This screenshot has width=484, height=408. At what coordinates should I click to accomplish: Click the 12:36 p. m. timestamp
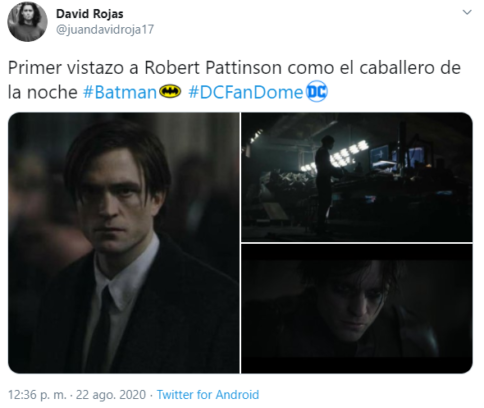[x=37, y=395]
